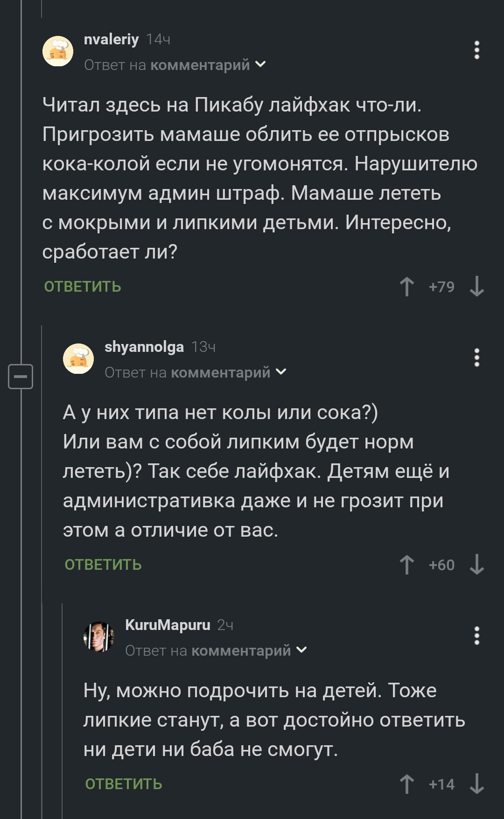Reply to nvaleriy's comment via ОТВЕТИТЬ

tap(83, 287)
